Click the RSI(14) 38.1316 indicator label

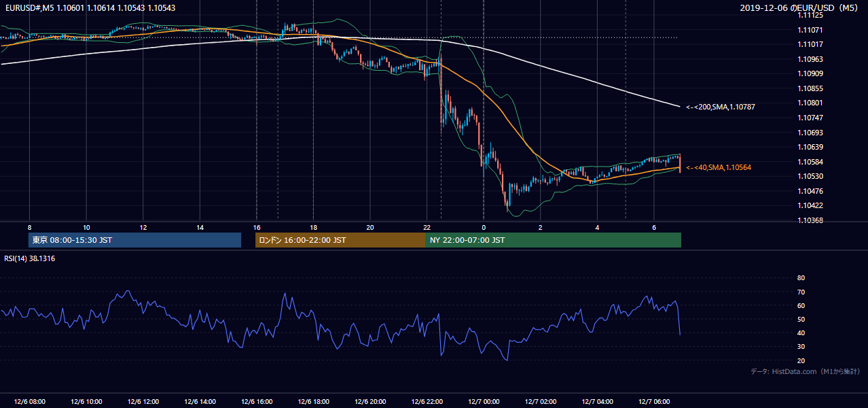click(x=30, y=258)
